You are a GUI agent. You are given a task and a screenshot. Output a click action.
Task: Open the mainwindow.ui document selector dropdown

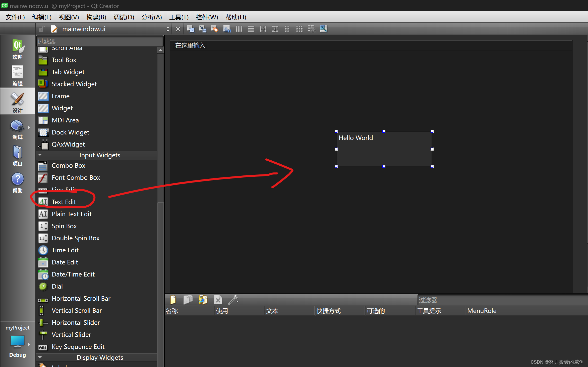167,29
